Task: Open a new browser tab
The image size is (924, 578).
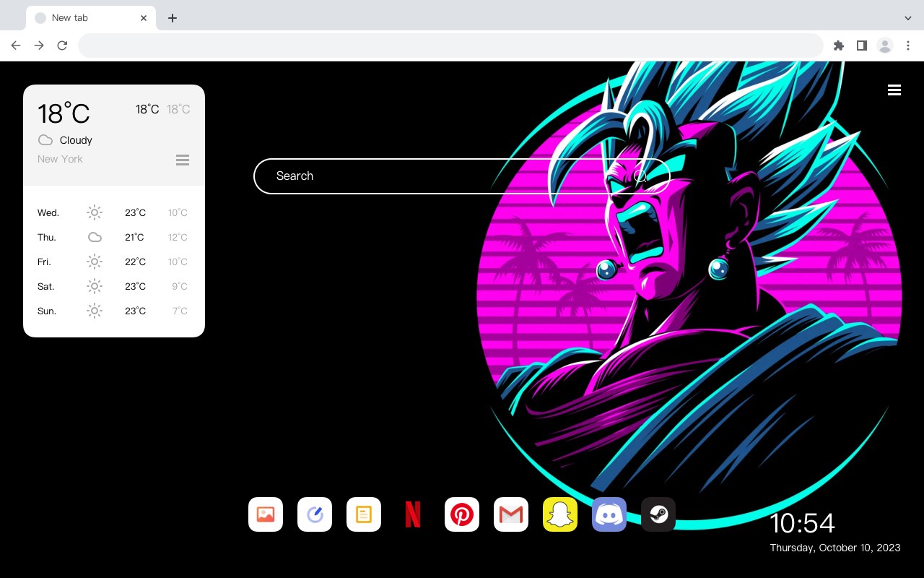Action: pyautogui.click(x=172, y=18)
